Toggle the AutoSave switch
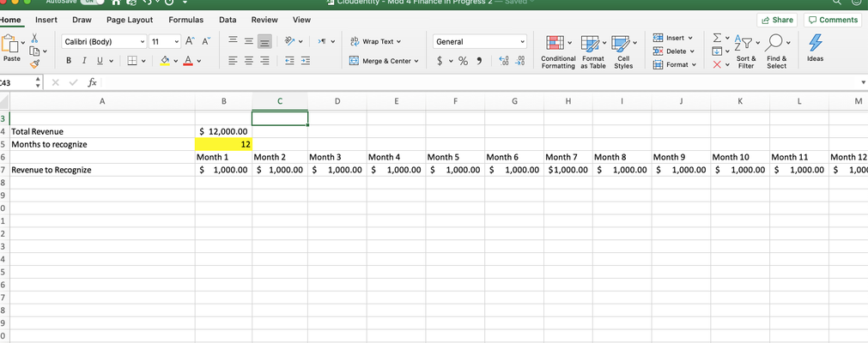The image size is (868, 343). tap(92, 3)
